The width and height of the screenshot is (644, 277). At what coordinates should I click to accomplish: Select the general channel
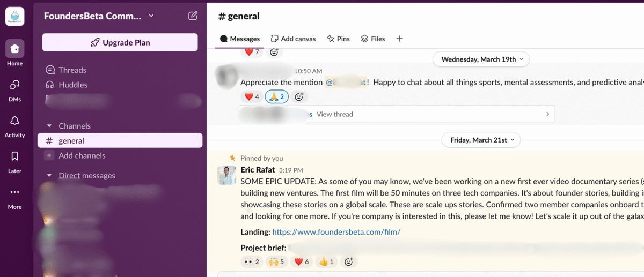tap(120, 140)
